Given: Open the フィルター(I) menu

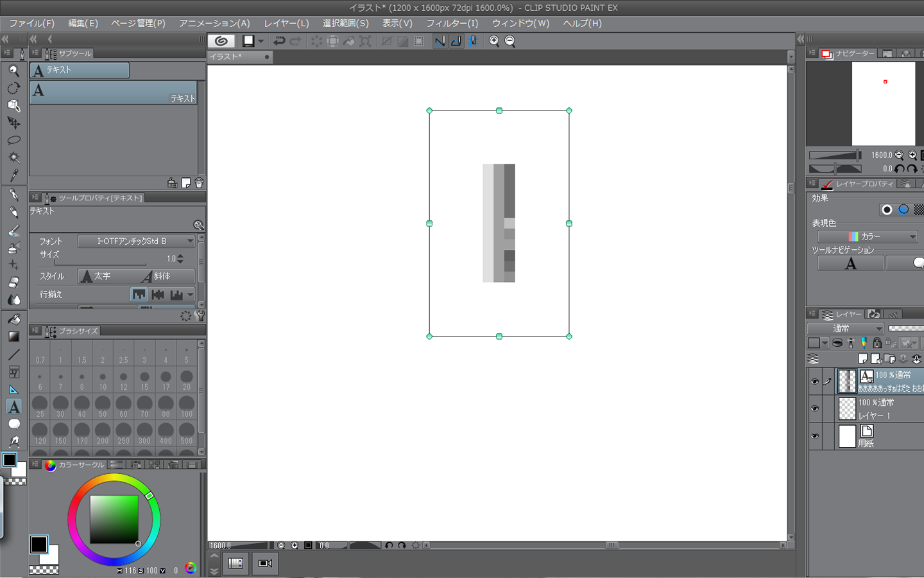Looking at the screenshot, I should (452, 23).
